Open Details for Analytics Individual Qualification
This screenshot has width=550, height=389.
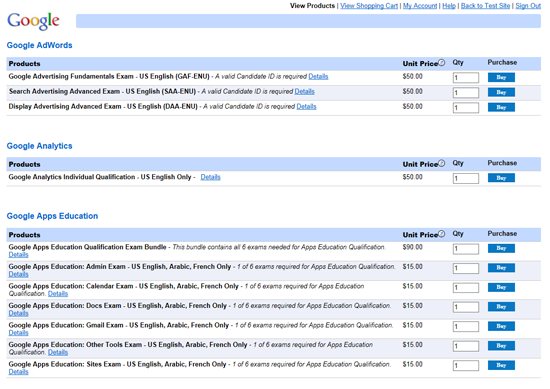210,177
